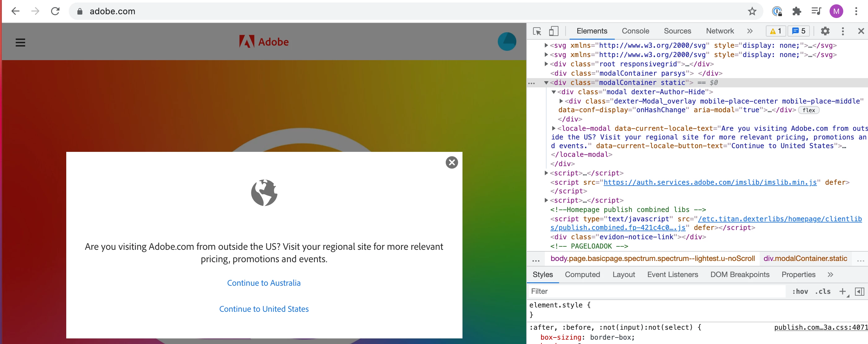Open the Computed styles tab
Viewport: 868px width, 344px height.
[x=582, y=275]
